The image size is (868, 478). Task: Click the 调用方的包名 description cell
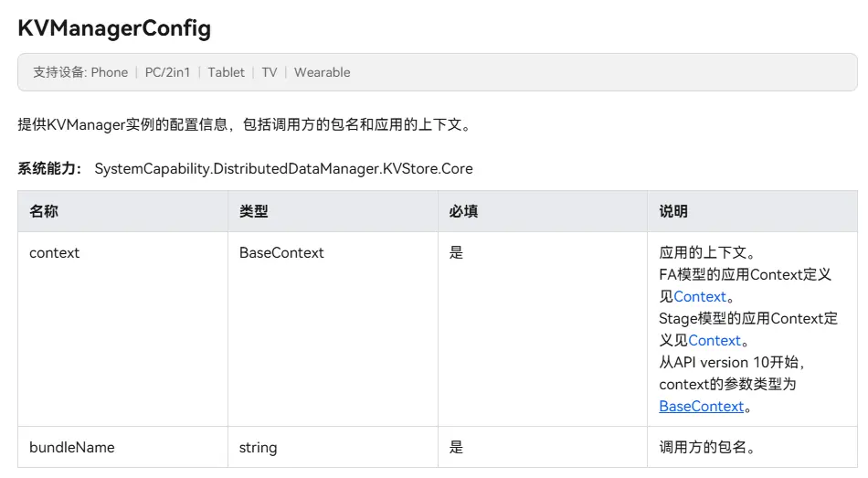click(706, 448)
